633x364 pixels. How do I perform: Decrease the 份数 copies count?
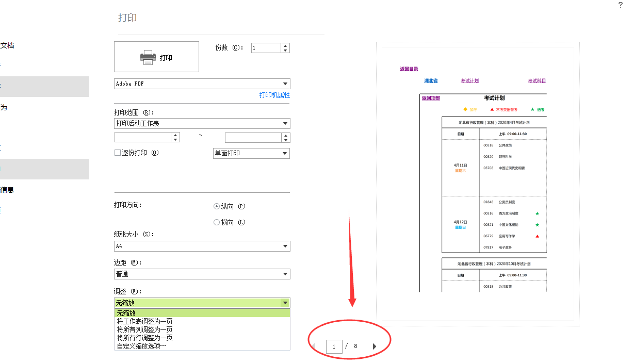285,51
